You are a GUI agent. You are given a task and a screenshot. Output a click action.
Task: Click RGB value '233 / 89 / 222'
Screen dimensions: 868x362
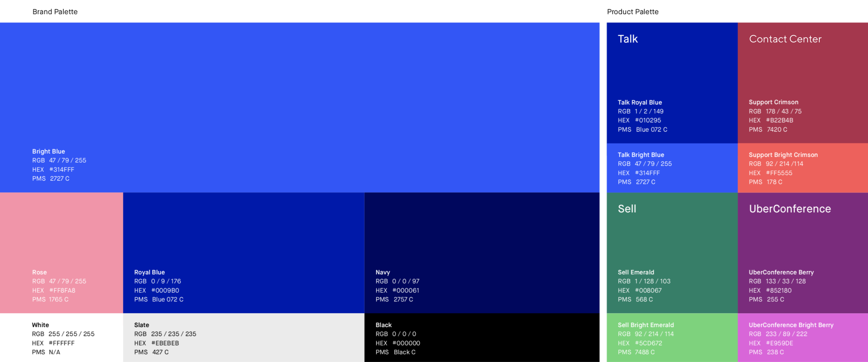[x=787, y=334]
